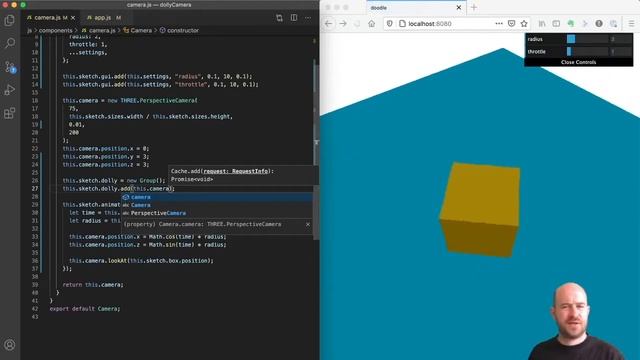The image size is (640, 360).
Task: Close the suggestion details pane
Action: coord(308,224)
